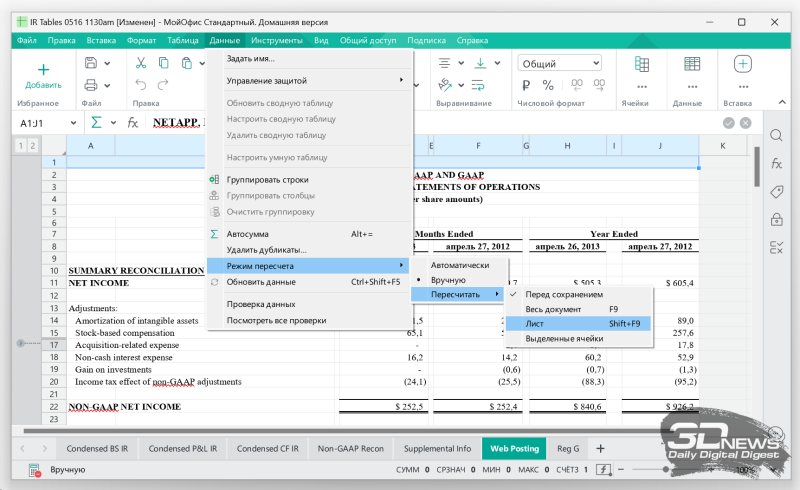Open the Инструменты menu
The height and width of the screenshot is (490, 800).
(x=277, y=40)
